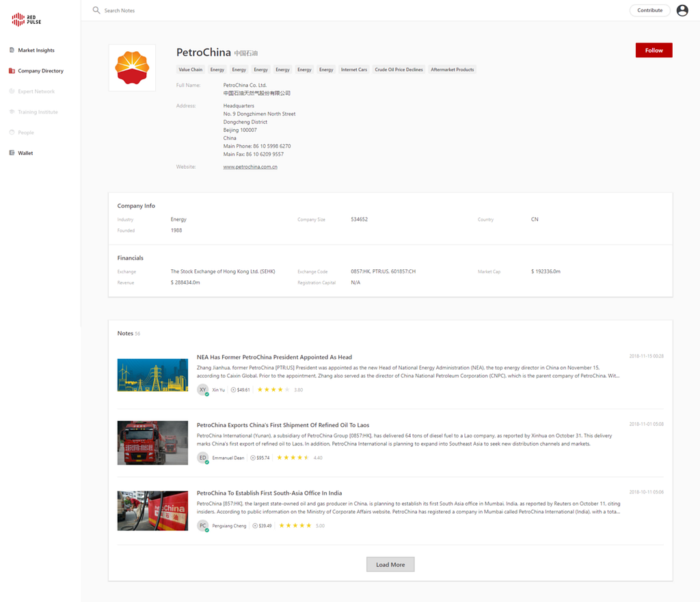Click the Aftermarket Products tag
The image size is (700, 602).
[453, 70]
